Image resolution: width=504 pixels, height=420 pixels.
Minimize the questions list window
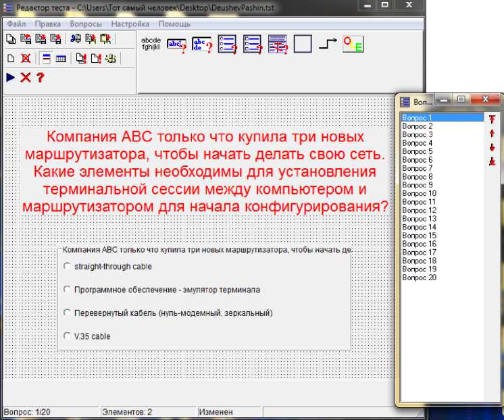coord(444,100)
